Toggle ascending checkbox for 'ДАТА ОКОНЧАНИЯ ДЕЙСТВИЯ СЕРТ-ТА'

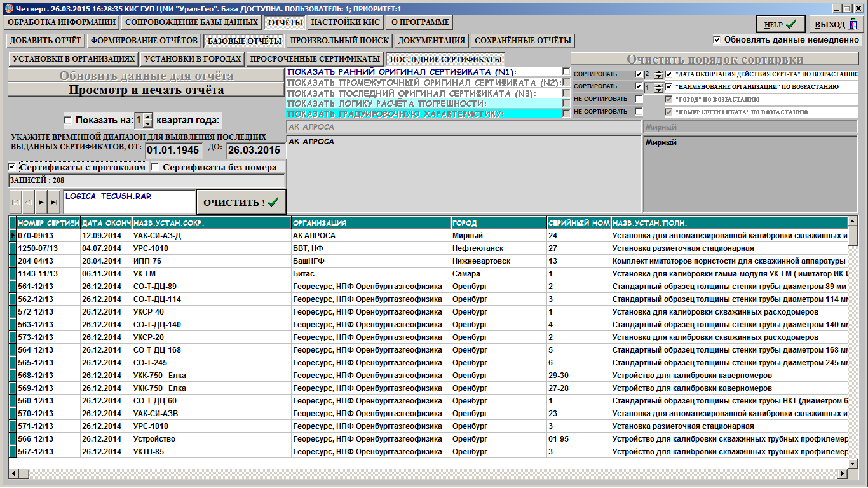pos(668,74)
